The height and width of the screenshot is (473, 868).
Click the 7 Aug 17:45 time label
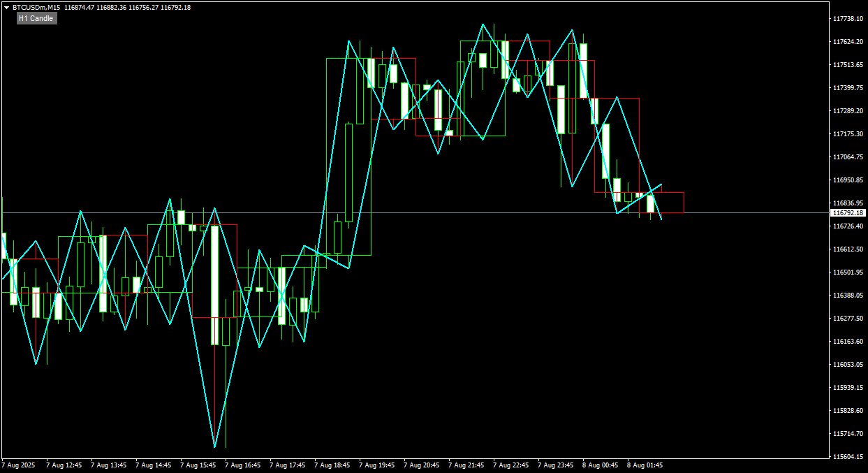click(288, 465)
